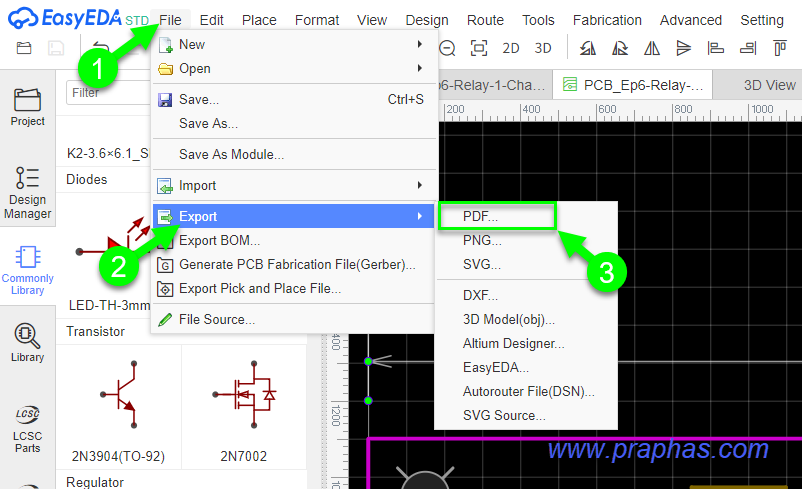Click the rotate right icon
This screenshot has height=489, width=802.
pos(620,48)
